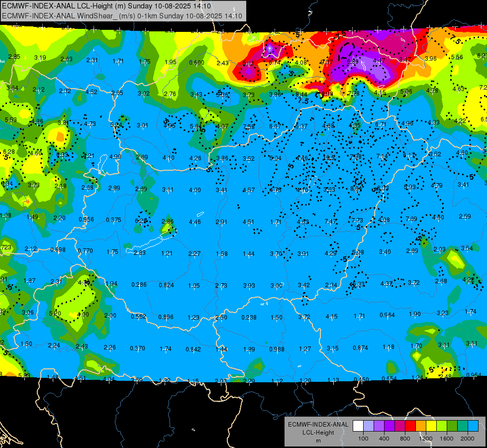
Task: Click the value "3.15" on the map
Action: click(x=332, y=348)
